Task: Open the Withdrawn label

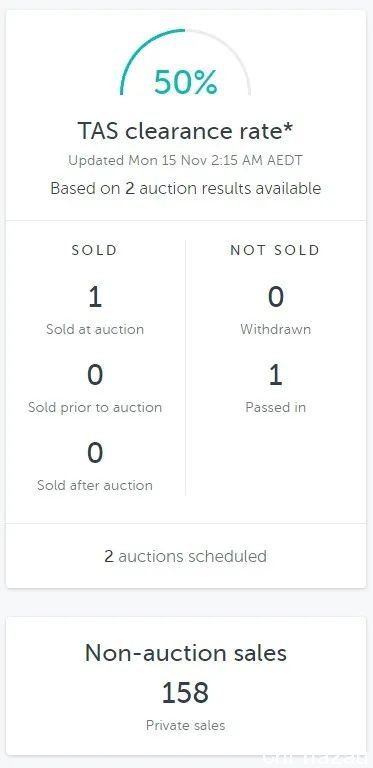Action: pyautogui.click(x=276, y=329)
